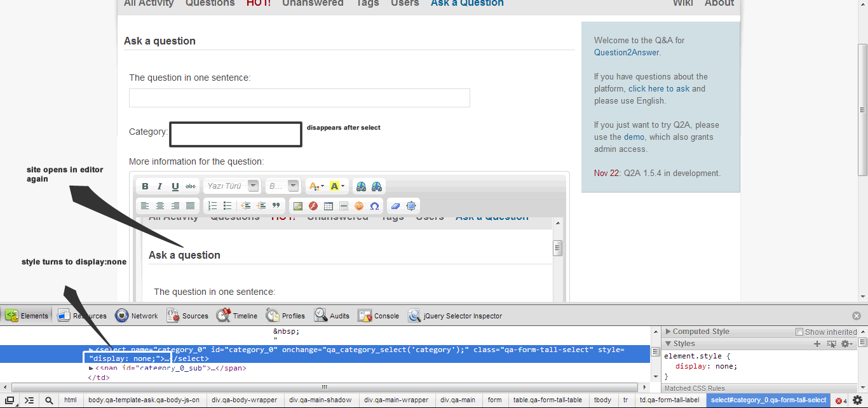This screenshot has width=868, height=408.
Task: Apply italic formatting in the editor
Action: pyautogui.click(x=159, y=186)
